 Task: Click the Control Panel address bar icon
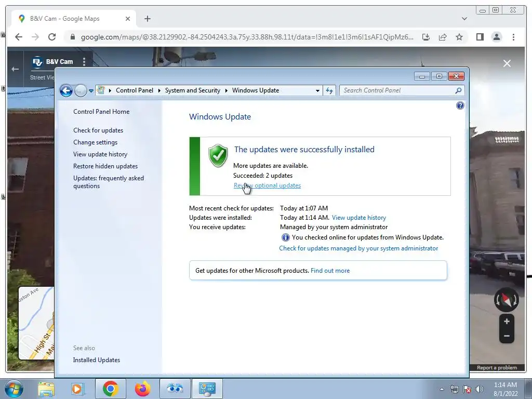tap(101, 90)
